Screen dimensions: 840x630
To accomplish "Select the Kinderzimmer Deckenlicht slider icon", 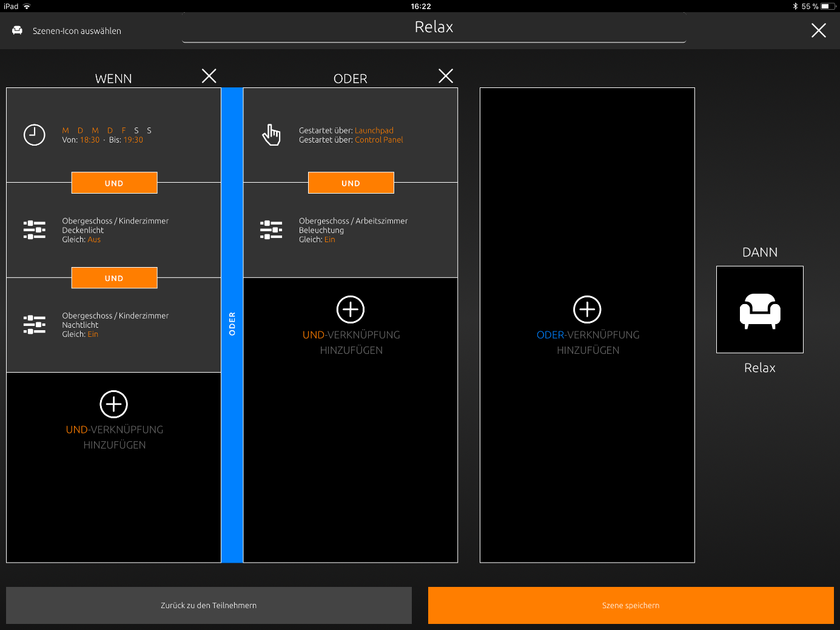I will (35, 230).
